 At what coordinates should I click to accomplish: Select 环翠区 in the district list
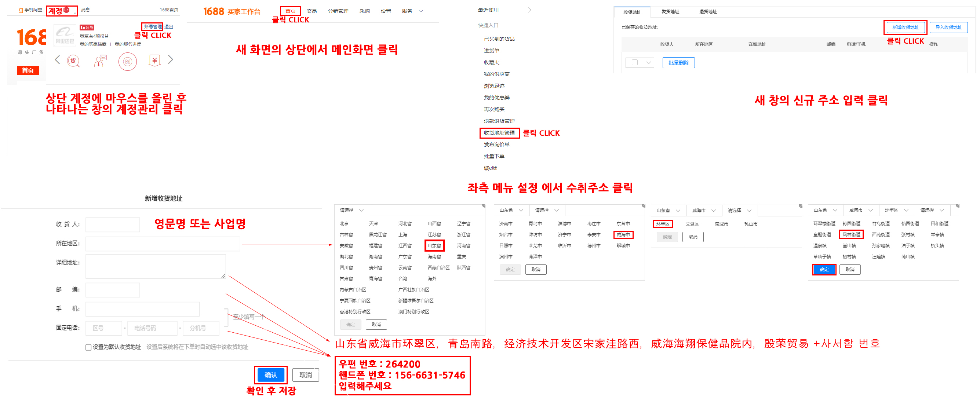[662, 224]
